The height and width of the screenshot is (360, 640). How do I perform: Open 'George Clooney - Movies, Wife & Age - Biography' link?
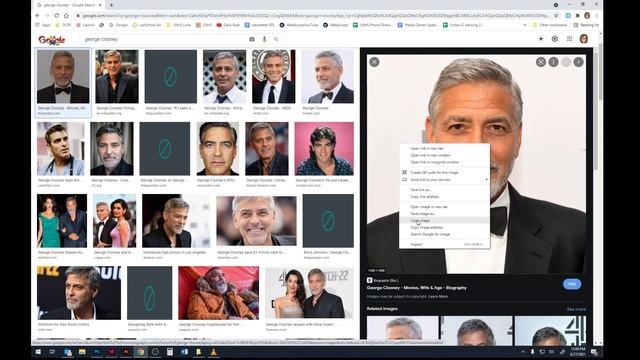[x=416, y=288]
